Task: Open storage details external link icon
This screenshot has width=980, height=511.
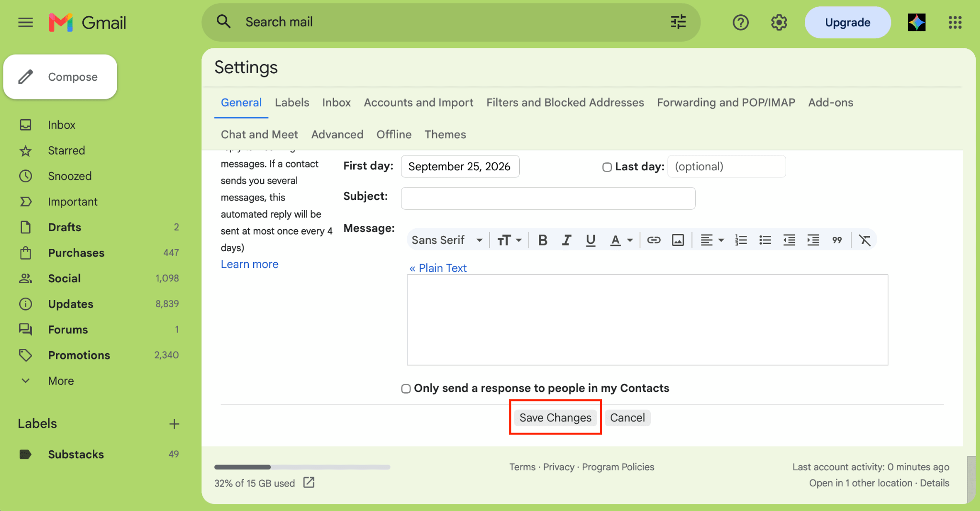Action: pos(309,482)
